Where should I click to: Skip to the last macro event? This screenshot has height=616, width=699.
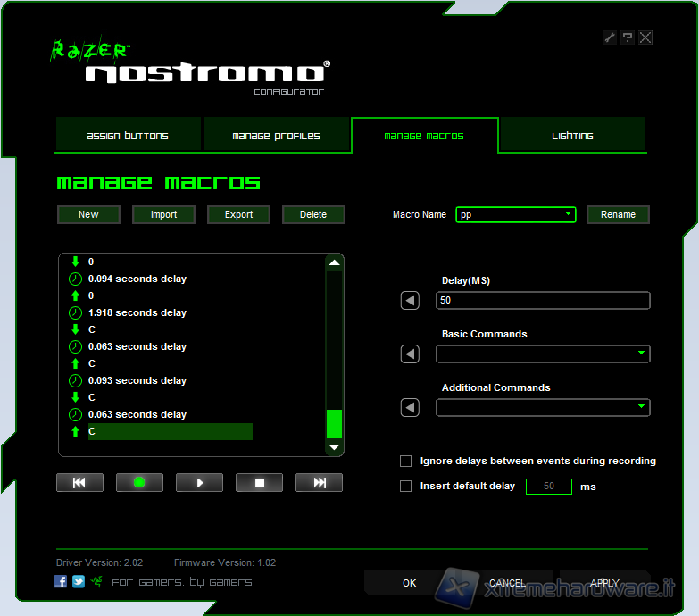point(319,483)
